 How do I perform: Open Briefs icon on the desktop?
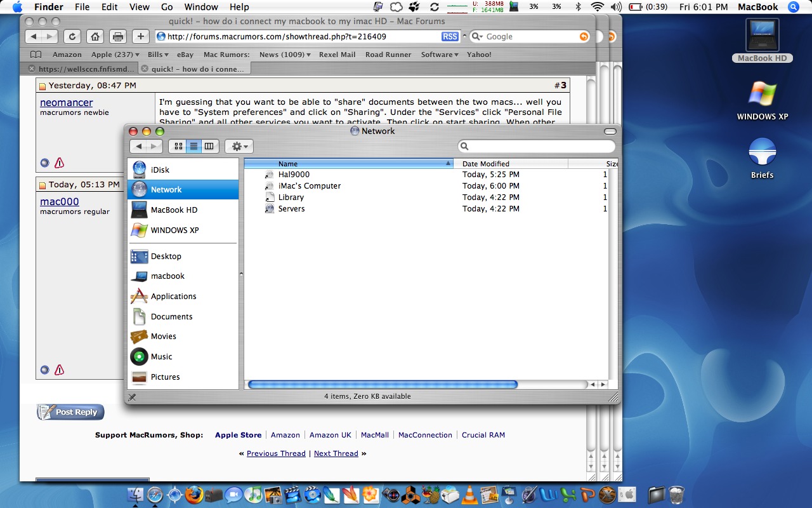pyautogui.click(x=763, y=157)
